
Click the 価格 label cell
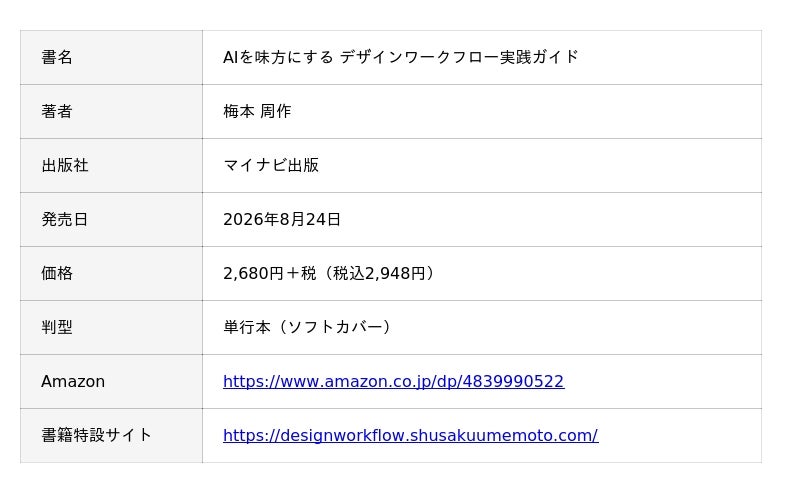point(111,274)
